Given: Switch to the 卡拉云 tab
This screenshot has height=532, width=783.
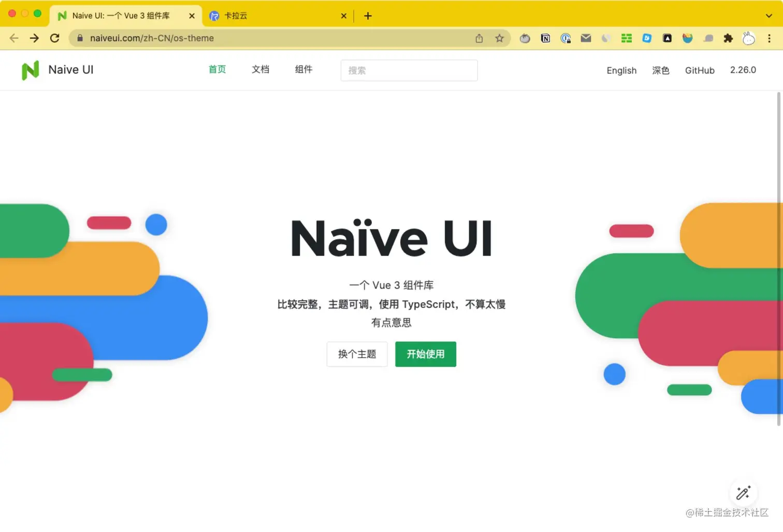Looking at the screenshot, I should pyautogui.click(x=278, y=16).
